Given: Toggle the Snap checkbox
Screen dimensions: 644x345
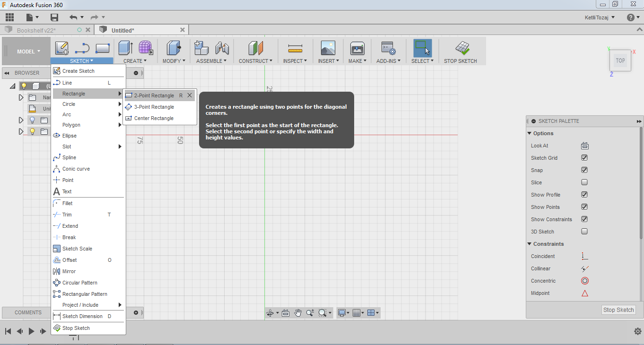Looking at the screenshot, I should tap(584, 170).
